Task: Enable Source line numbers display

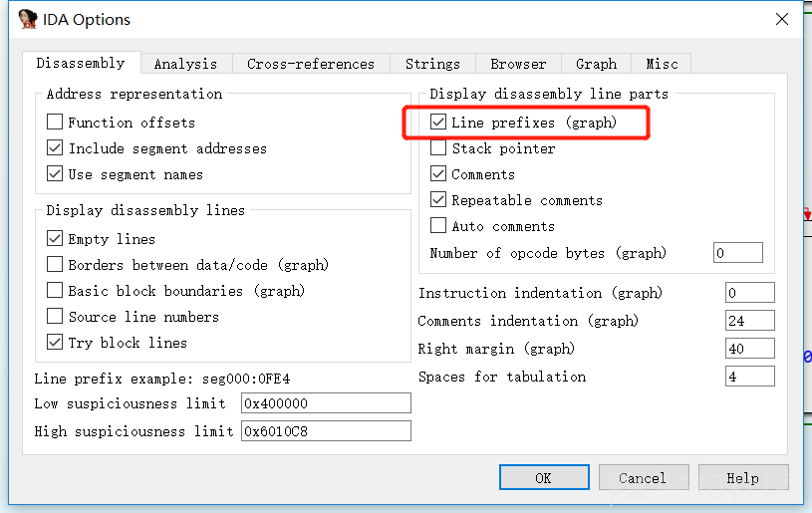Action: (x=55, y=317)
